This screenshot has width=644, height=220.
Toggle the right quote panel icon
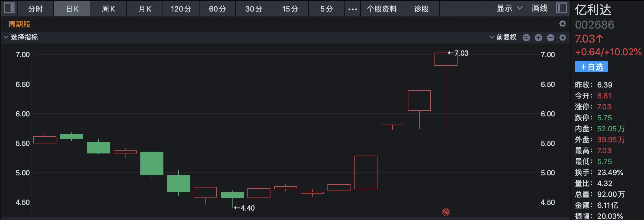562,8
